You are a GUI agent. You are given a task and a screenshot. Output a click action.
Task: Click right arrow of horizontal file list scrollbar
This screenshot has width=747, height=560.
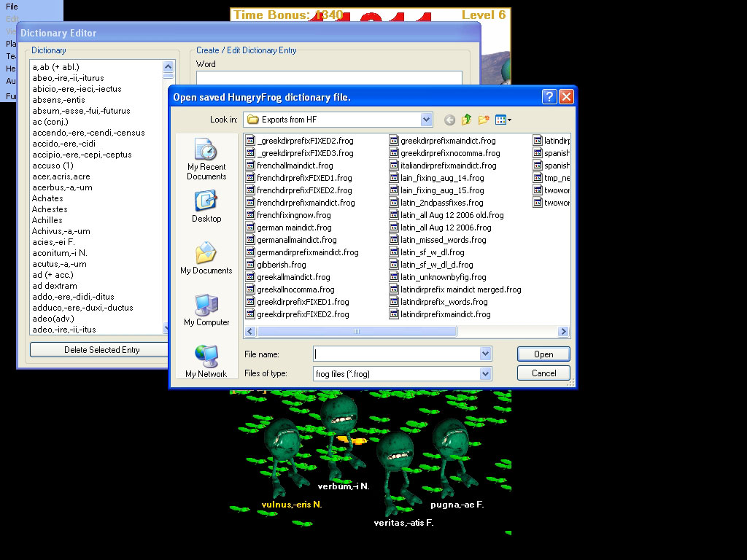tap(563, 332)
